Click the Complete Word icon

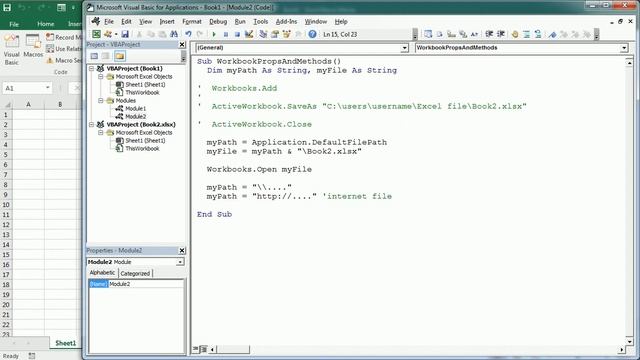click(x=474, y=34)
